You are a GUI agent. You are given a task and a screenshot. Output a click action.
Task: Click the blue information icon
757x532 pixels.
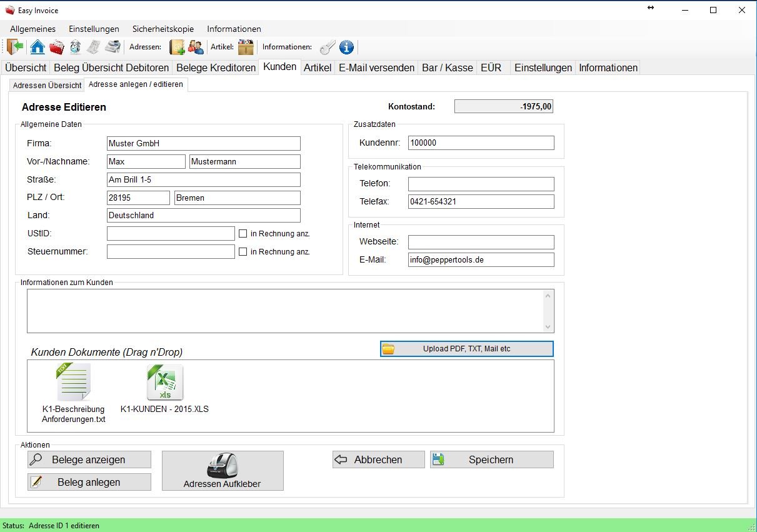click(346, 47)
